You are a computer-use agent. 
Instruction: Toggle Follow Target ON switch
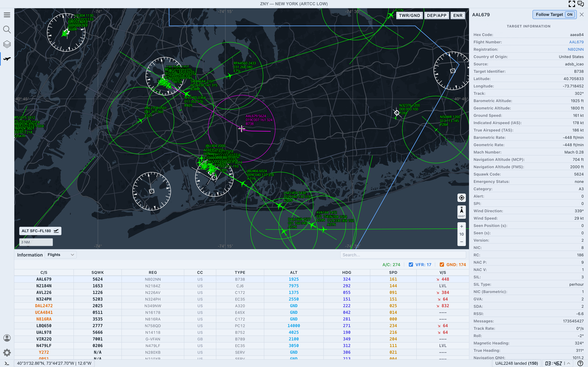coord(570,15)
